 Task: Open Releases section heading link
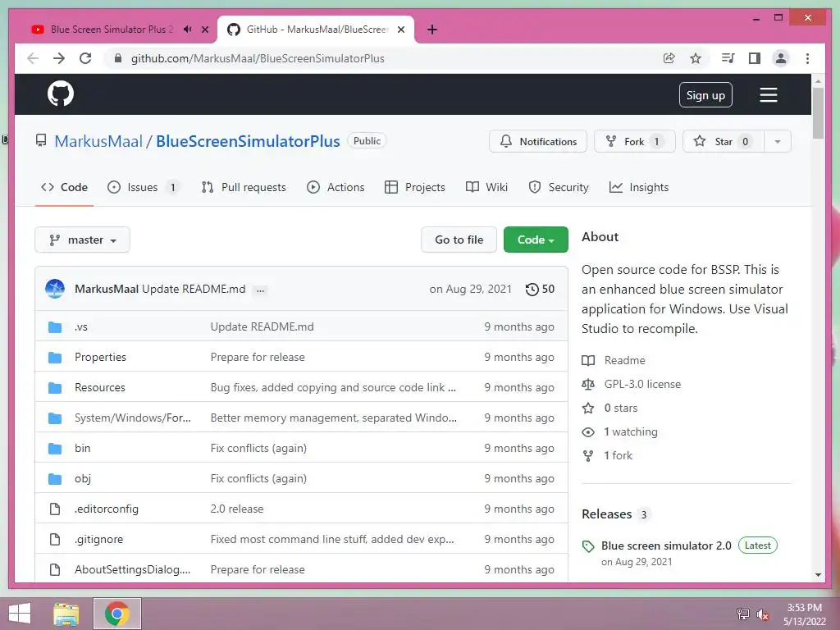606,514
